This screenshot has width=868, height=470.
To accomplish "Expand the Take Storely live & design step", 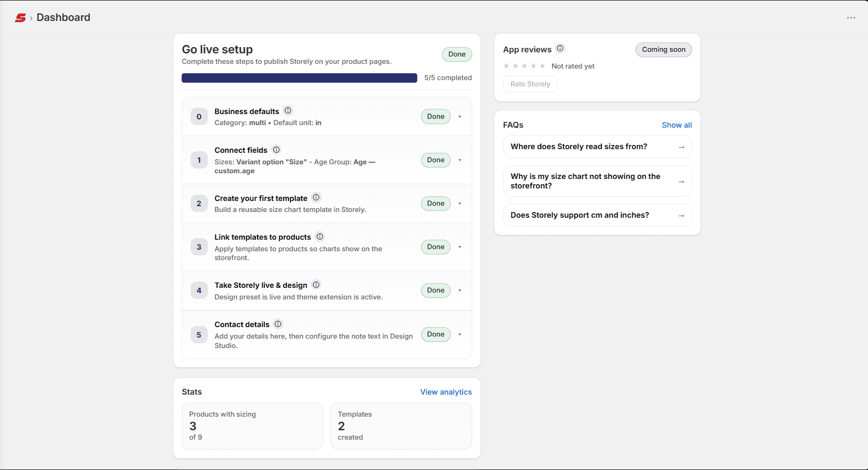I will coord(460,290).
